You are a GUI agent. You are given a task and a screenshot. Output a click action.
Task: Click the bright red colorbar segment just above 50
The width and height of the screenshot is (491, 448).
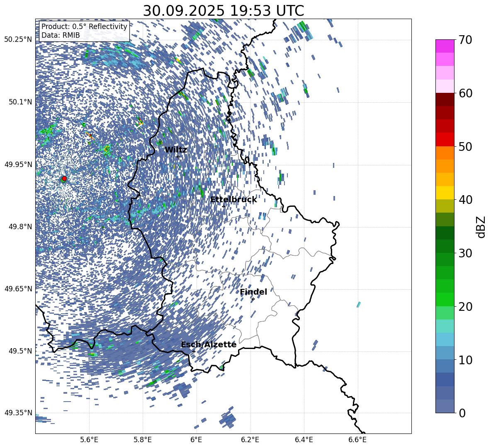tap(445, 140)
